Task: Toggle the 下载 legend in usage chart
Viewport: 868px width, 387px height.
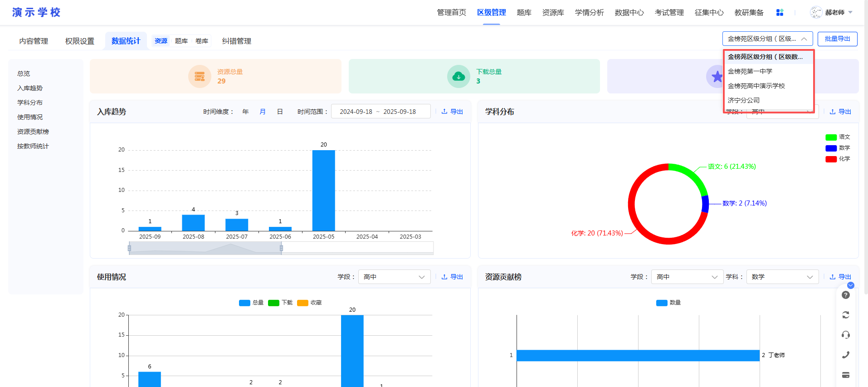Action: pos(280,303)
